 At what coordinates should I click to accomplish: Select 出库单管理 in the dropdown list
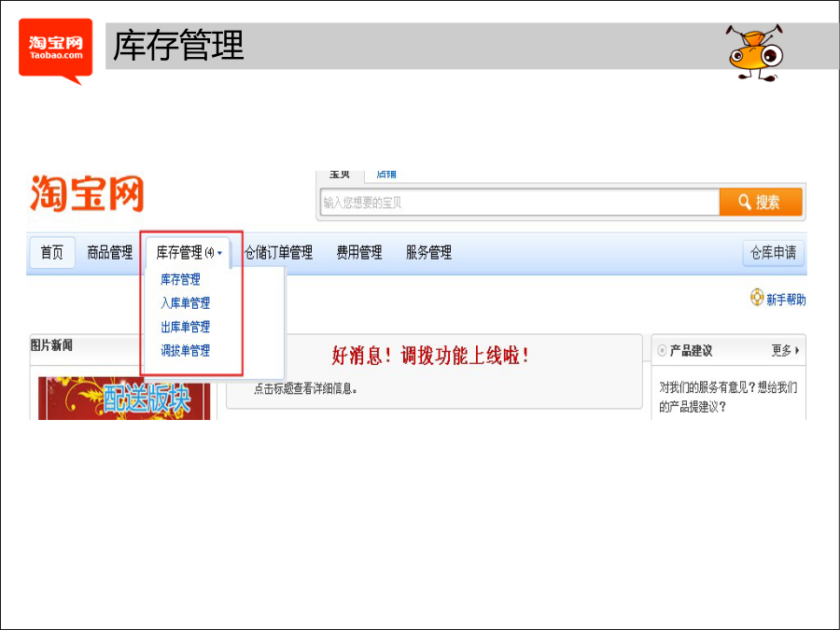click(x=186, y=327)
